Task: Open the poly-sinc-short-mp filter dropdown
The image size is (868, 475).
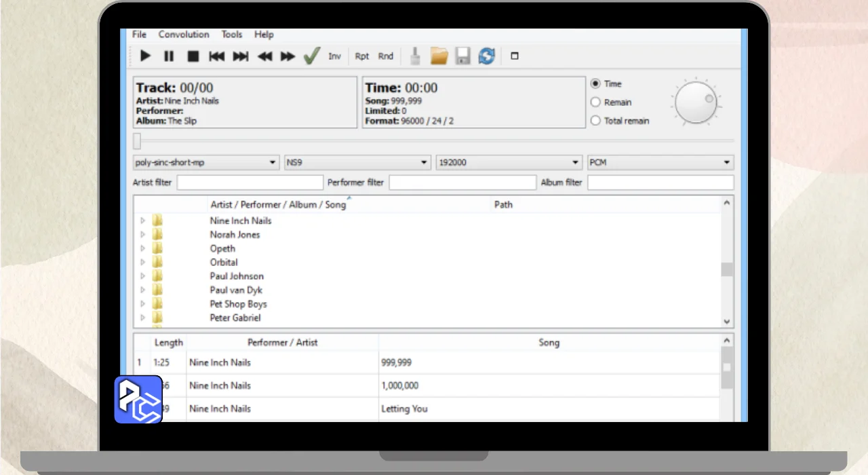Action: tap(206, 163)
